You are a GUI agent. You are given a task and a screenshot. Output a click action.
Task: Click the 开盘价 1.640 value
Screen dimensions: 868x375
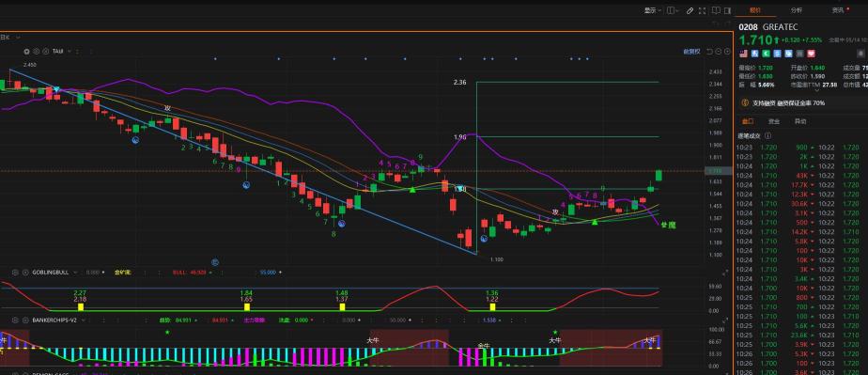[817, 68]
